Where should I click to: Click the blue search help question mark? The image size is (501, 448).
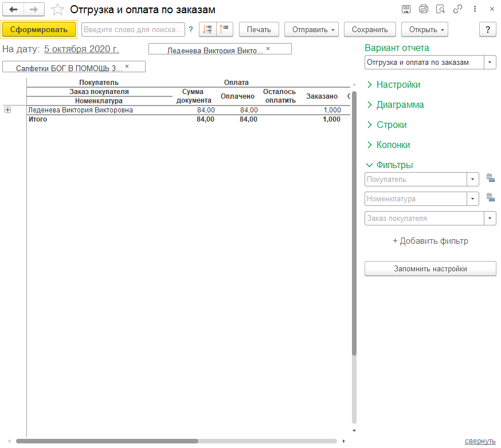click(x=191, y=30)
